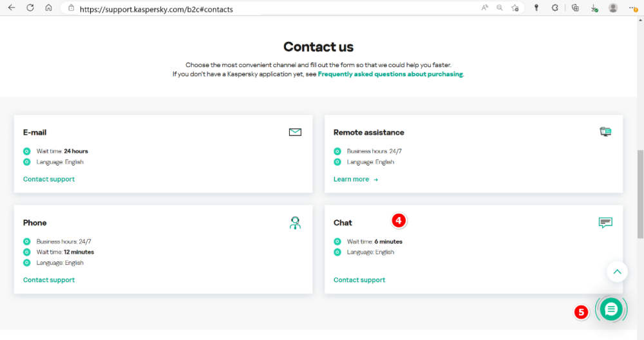This screenshot has width=644, height=340.
Task: Open the floating green chat widget
Action: [x=611, y=310]
